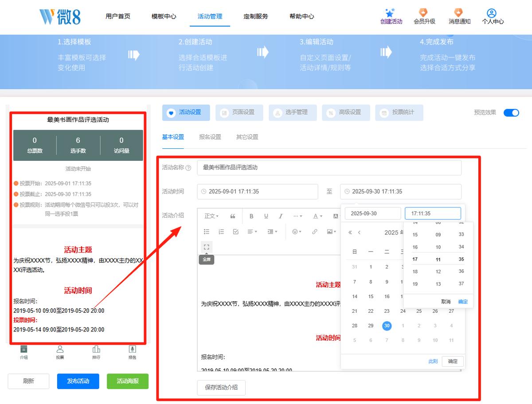Click the 发布活动 button
The width and height of the screenshot is (532, 404).
78,381
